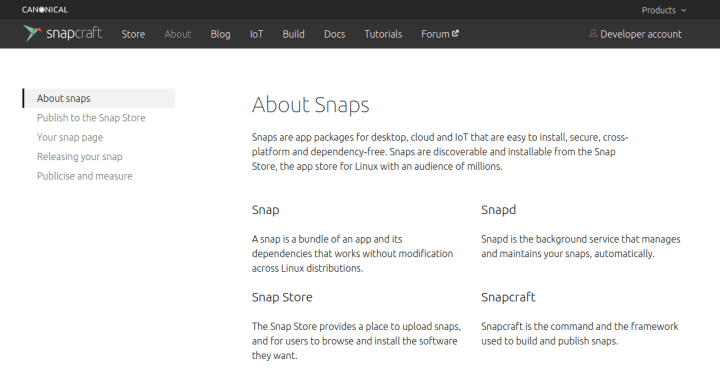Go to the Blog page
Image resolution: width=720 pixels, height=376 pixels.
220,34
